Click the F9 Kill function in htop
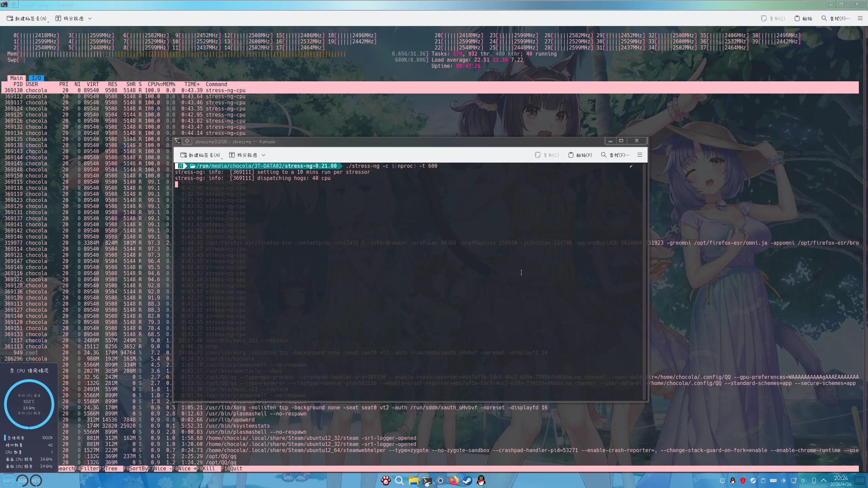This screenshot has width=868, height=488. click(x=209, y=469)
